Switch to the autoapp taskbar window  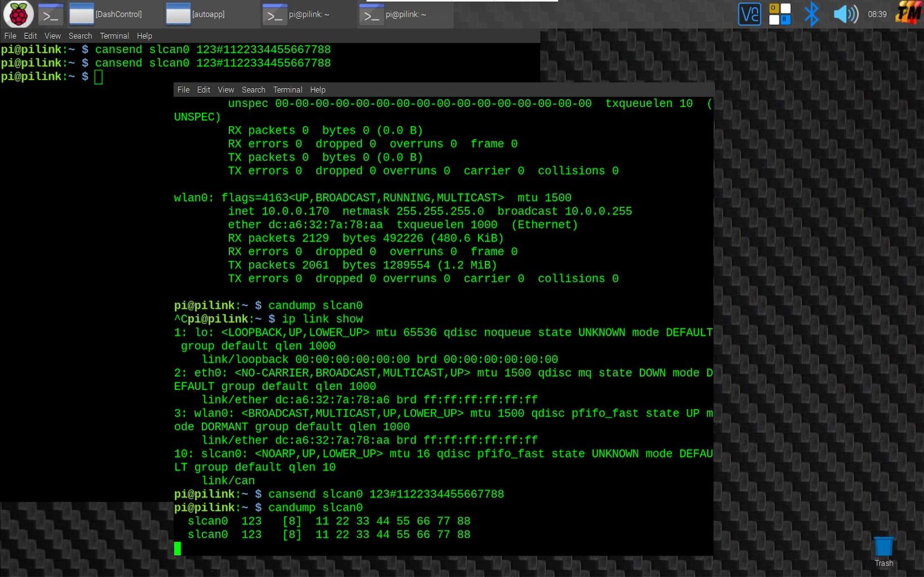pos(203,14)
